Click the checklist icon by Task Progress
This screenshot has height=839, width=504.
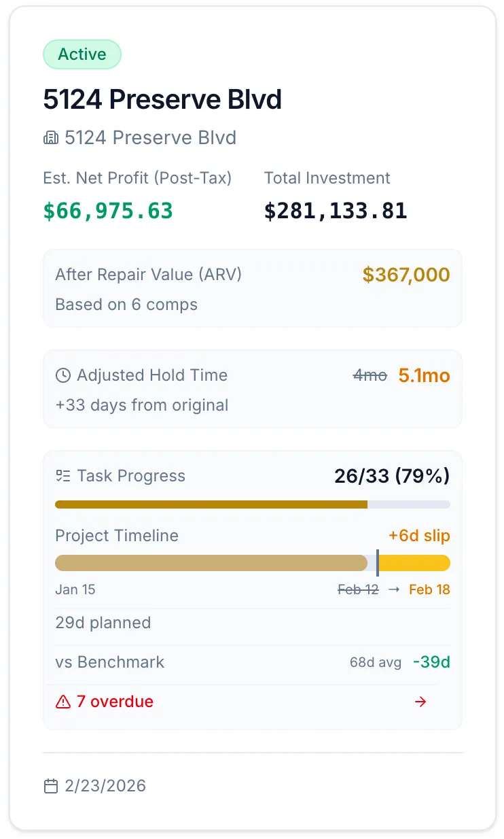[62, 476]
